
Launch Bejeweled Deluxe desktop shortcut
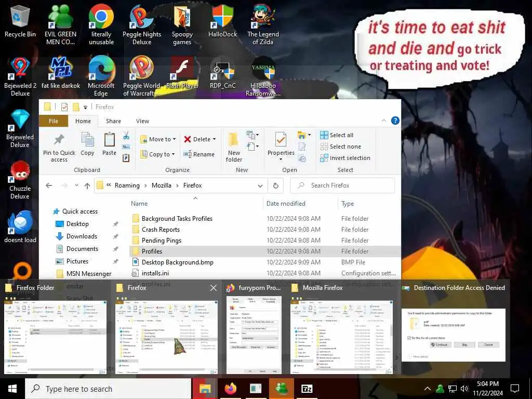[x=20, y=128]
